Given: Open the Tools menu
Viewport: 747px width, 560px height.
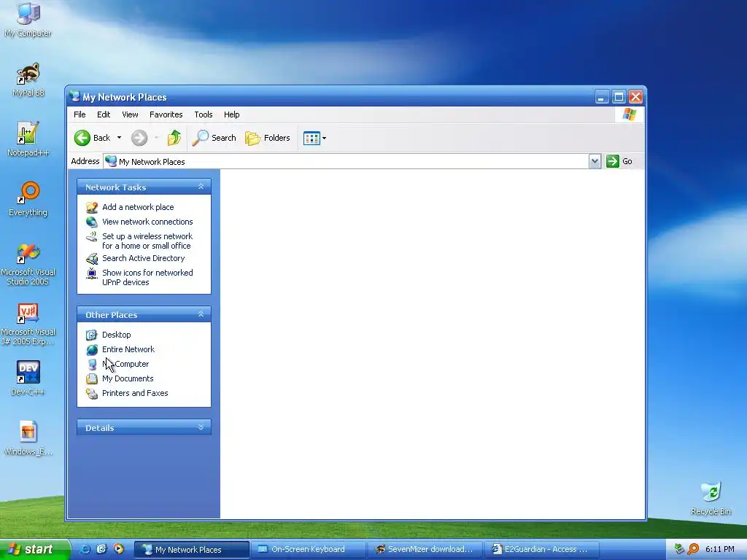Looking at the screenshot, I should (x=204, y=114).
